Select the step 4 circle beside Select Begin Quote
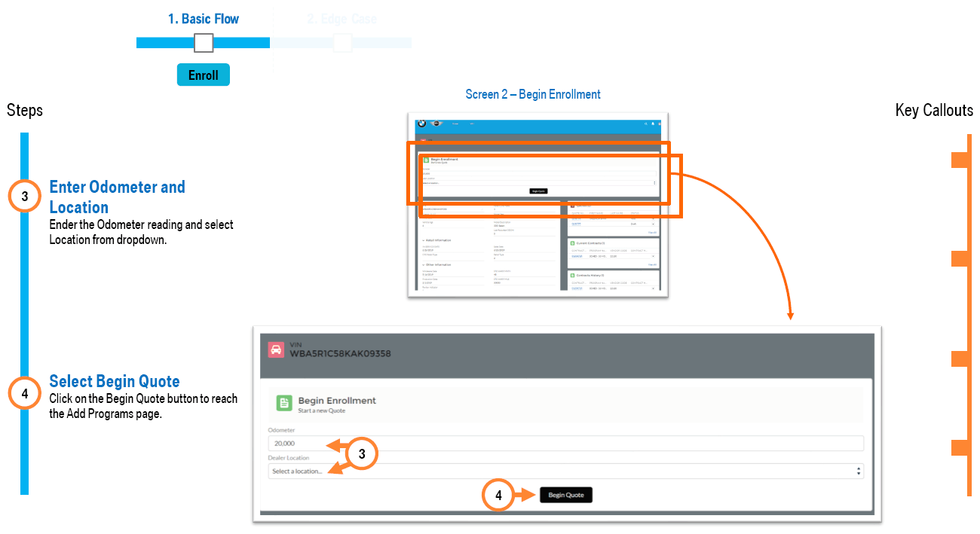The height and width of the screenshot is (534, 980). point(25,393)
